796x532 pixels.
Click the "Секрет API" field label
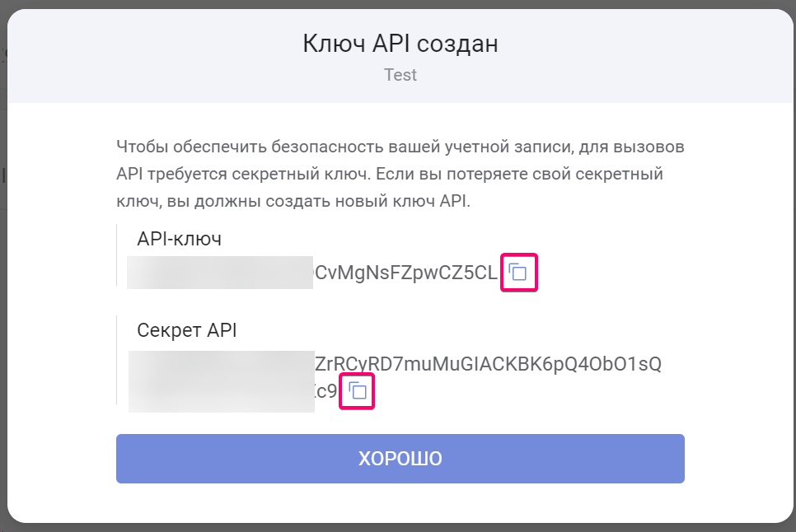click(186, 330)
